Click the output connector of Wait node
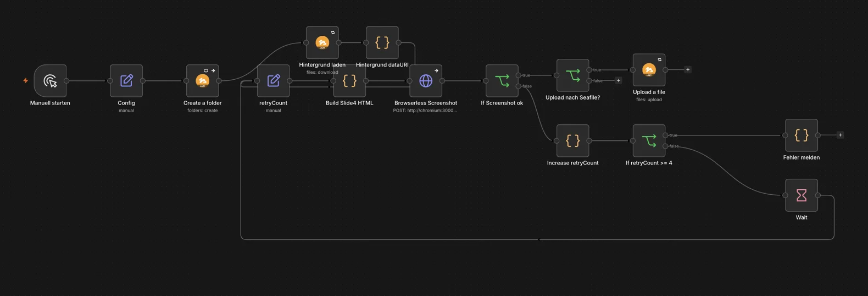The width and height of the screenshot is (868, 296). pos(818,195)
